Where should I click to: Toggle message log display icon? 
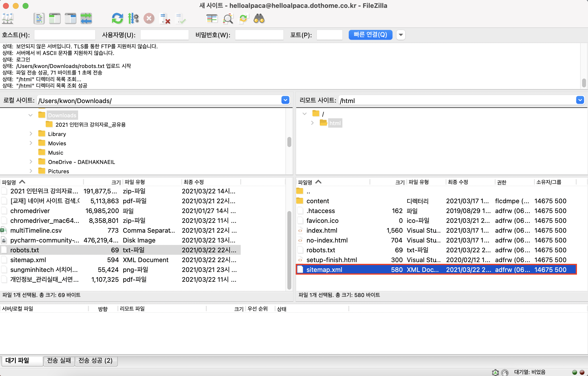click(39, 19)
